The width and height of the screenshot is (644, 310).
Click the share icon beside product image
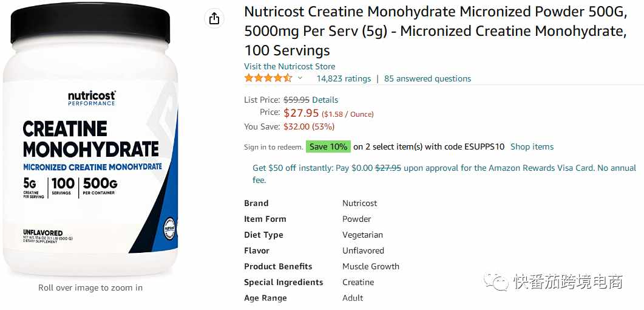coord(214,18)
